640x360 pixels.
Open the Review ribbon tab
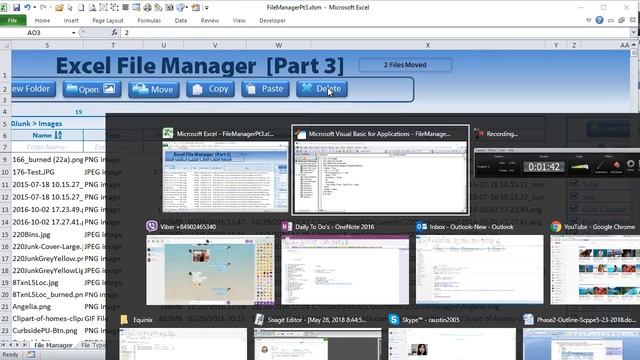tap(210, 20)
